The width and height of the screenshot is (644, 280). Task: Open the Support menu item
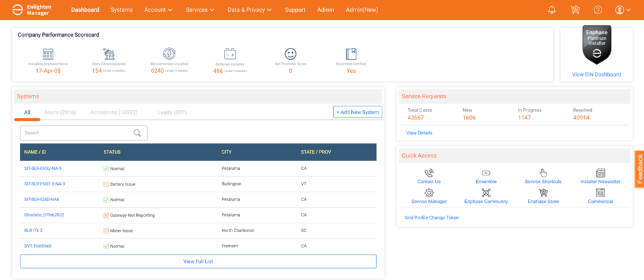coord(295,10)
